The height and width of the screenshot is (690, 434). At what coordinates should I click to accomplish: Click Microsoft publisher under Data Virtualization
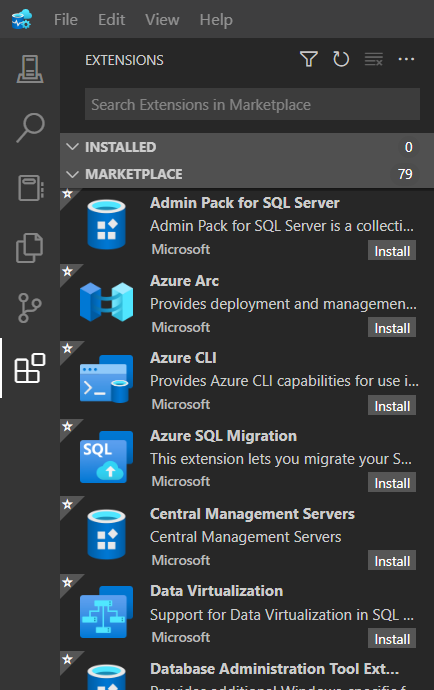180,637
